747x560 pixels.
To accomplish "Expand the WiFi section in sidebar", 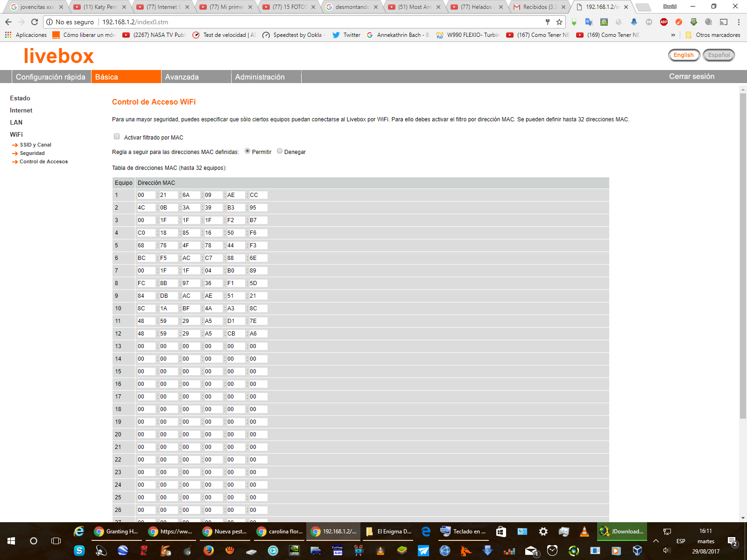I will tap(16, 134).
